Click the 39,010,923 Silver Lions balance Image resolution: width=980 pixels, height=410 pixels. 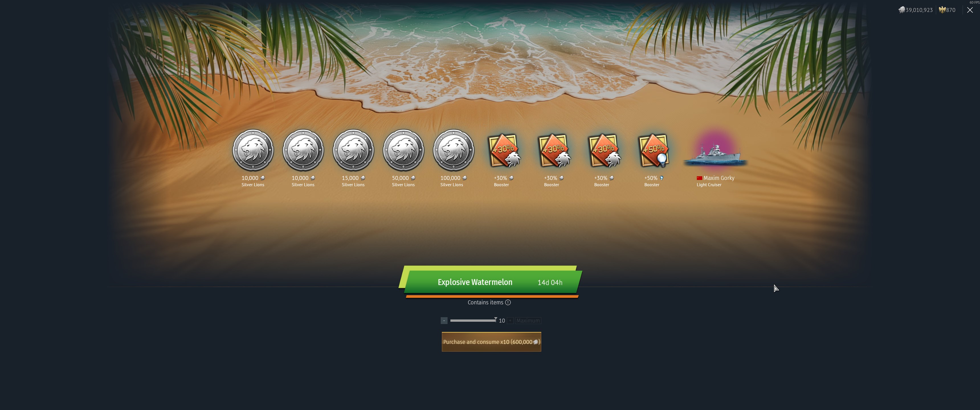click(919, 10)
